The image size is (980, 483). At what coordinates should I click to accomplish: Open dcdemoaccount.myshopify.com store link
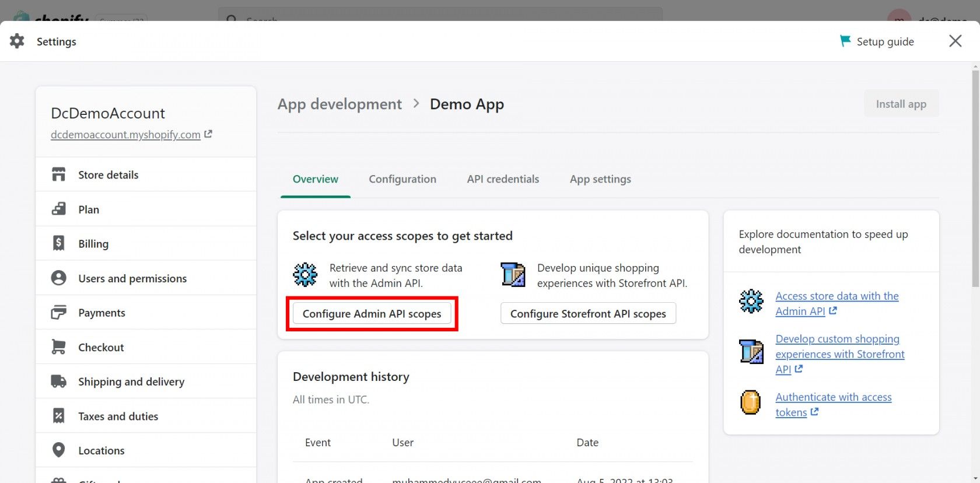(x=125, y=135)
